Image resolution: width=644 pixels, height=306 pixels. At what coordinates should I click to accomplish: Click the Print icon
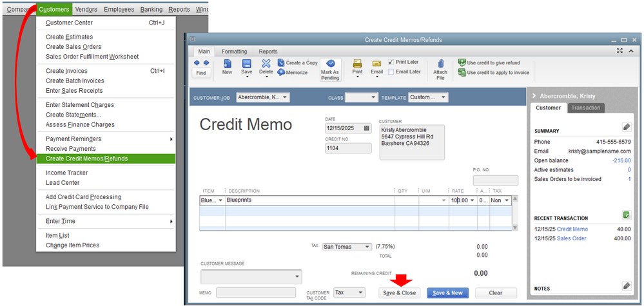[357, 64]
